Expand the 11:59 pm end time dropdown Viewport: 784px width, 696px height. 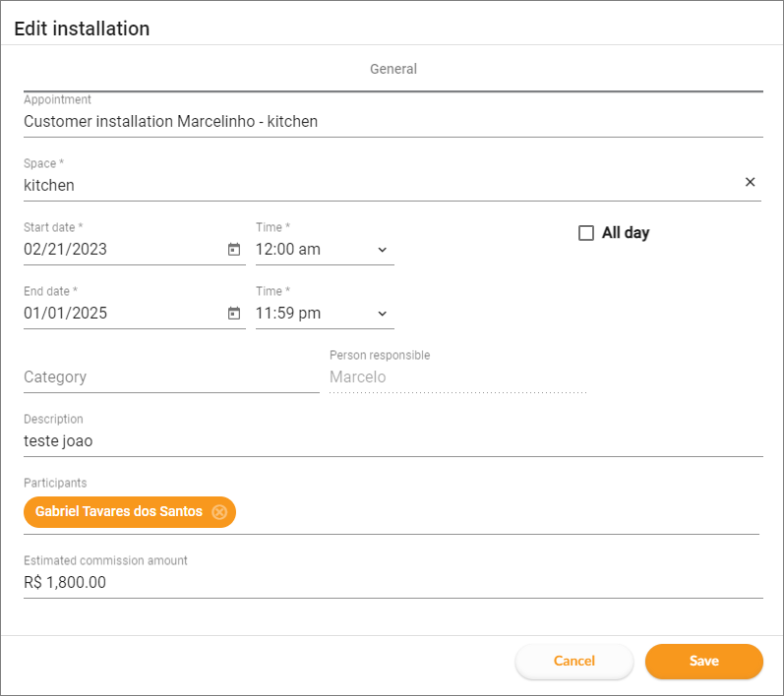[x=382, y=314]
